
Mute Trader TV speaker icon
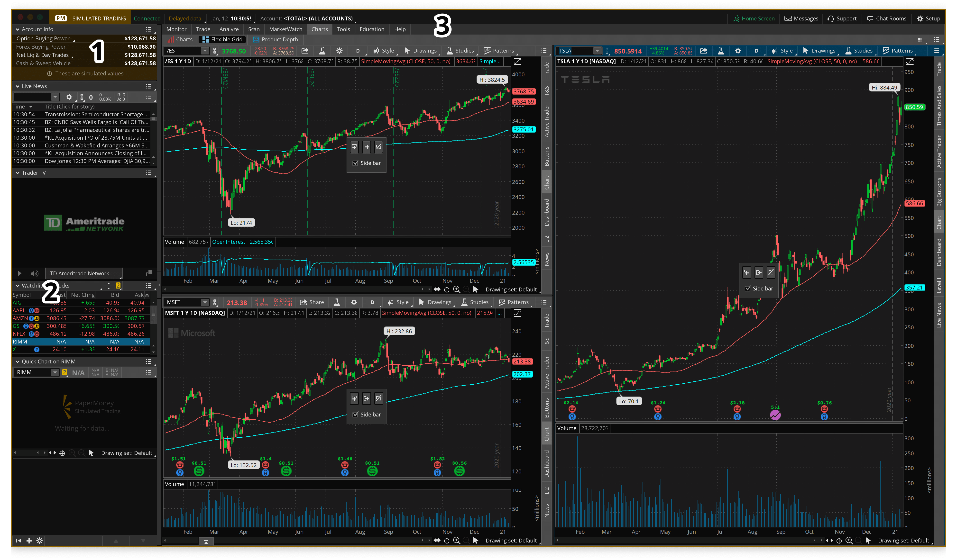point(34,273)
